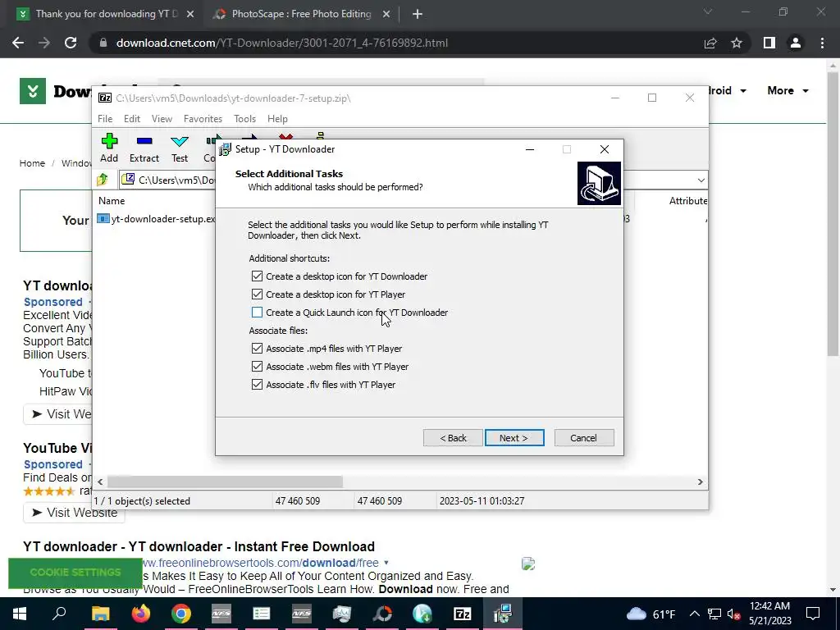Open the Edit menu in 7-Zip
This screenshot has width=840, height=630.
[132, 119]
